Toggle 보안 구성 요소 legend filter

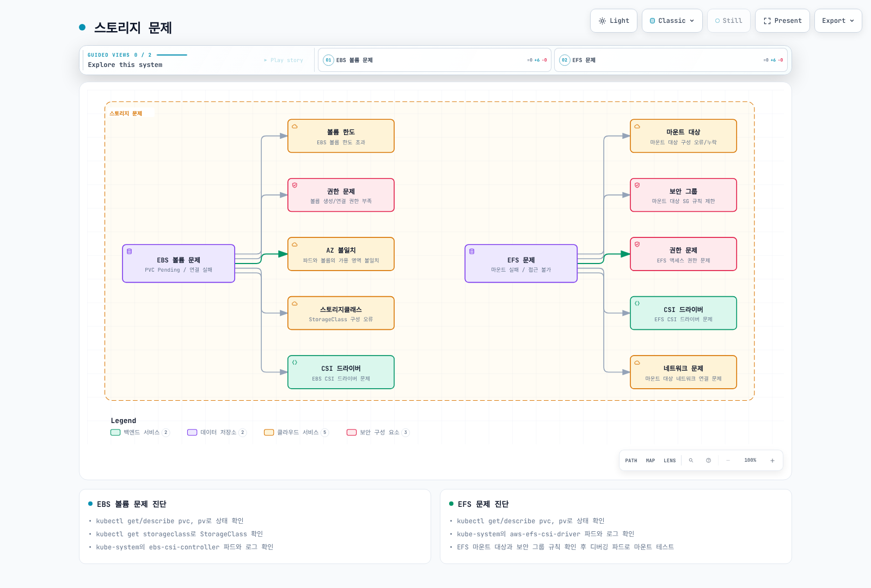pos(378,432)
